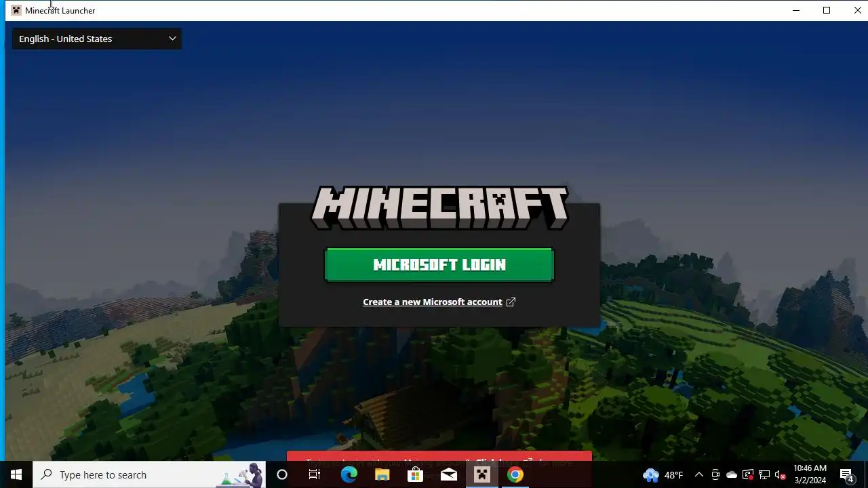
Task: Open the OneDrive cloud tray icon
Action: (x=732, y=475)
